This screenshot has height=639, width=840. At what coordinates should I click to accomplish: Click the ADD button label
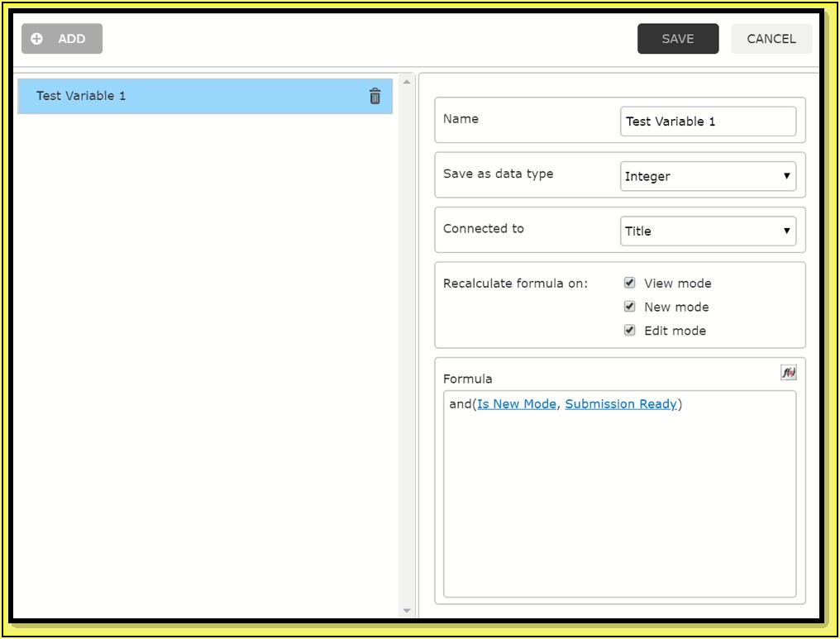72,39
